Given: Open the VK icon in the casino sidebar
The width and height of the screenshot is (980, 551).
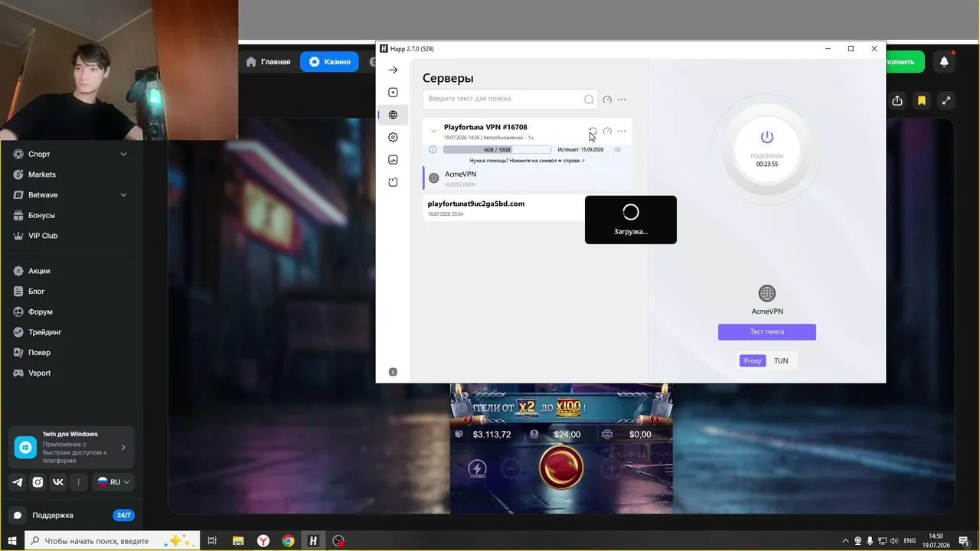Looking at the screenshot, I should coord(58,482).
